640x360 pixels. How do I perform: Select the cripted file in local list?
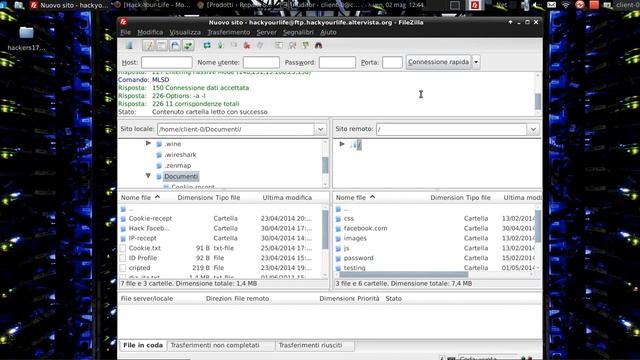click(x=140, y=268)
